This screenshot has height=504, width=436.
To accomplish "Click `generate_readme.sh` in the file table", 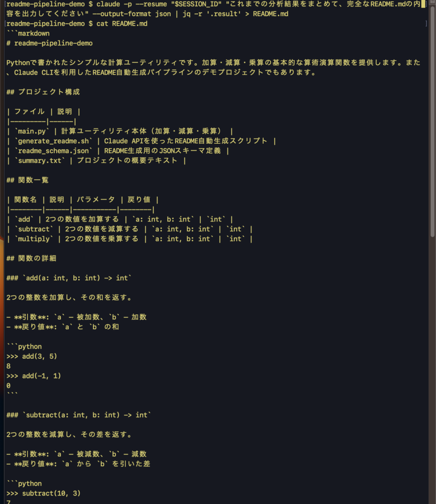I will (53, 141).
